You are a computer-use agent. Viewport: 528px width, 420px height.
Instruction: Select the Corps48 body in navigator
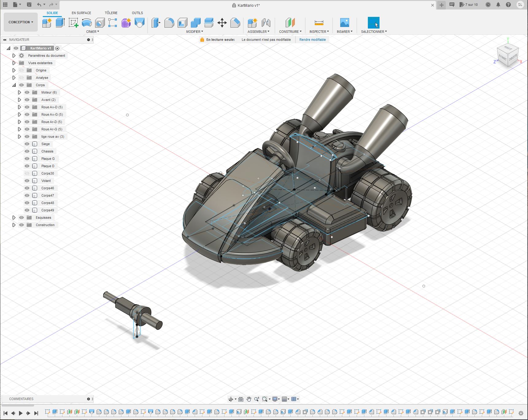click(x=48, y=203)
